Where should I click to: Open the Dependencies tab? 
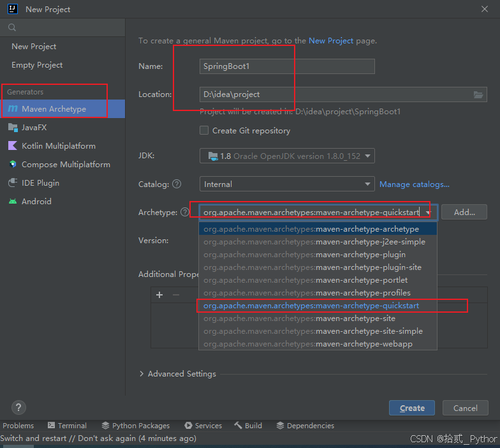point(305,426)
